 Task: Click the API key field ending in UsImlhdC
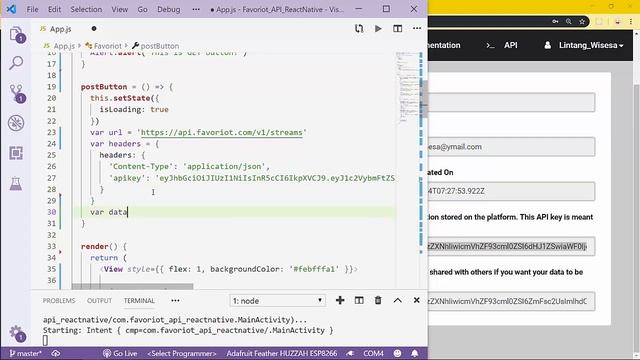click(x=511, y=301)
